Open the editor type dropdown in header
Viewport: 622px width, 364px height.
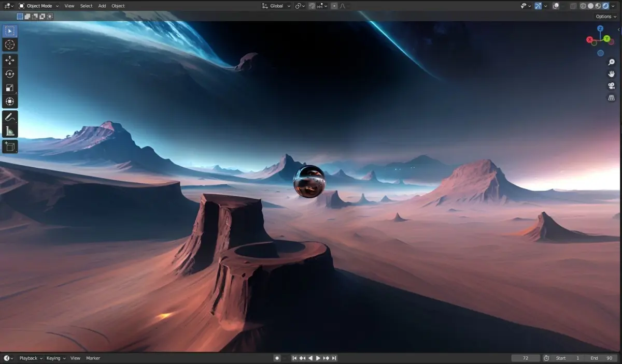coord(9,6)
